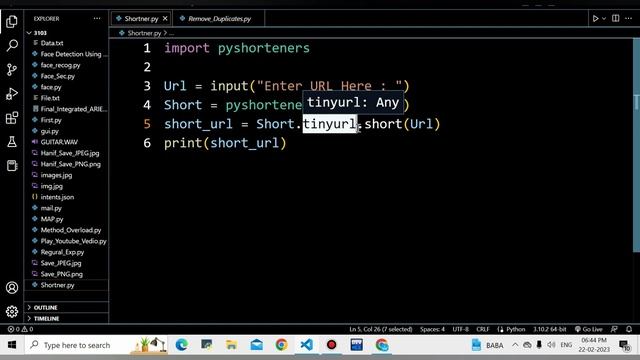Image resolution: width=640 pixels, height=360 pixels.
Task: Open Visual Studio Code taskbar icon
Action: (307, 345)
